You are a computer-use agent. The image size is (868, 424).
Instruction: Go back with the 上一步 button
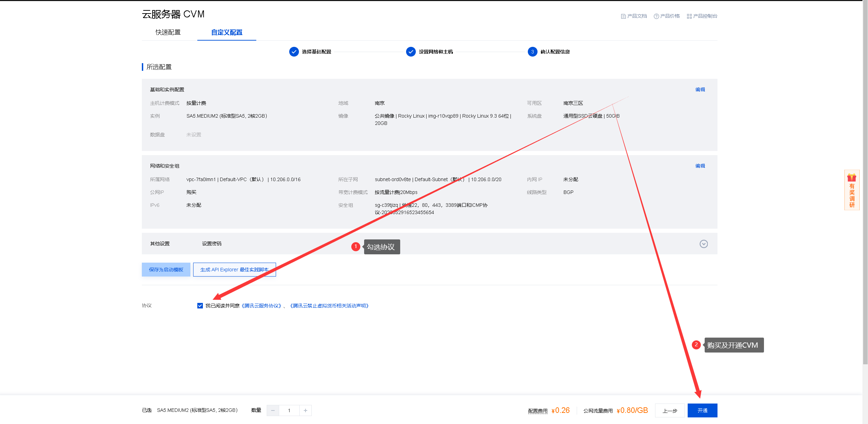point(670,410)
